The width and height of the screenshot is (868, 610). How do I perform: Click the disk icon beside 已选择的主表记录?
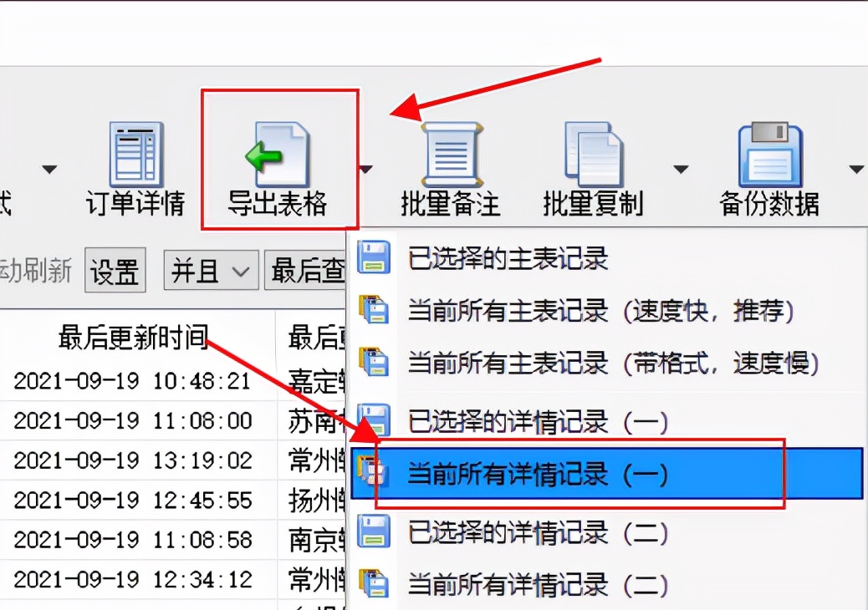(374, 257)
